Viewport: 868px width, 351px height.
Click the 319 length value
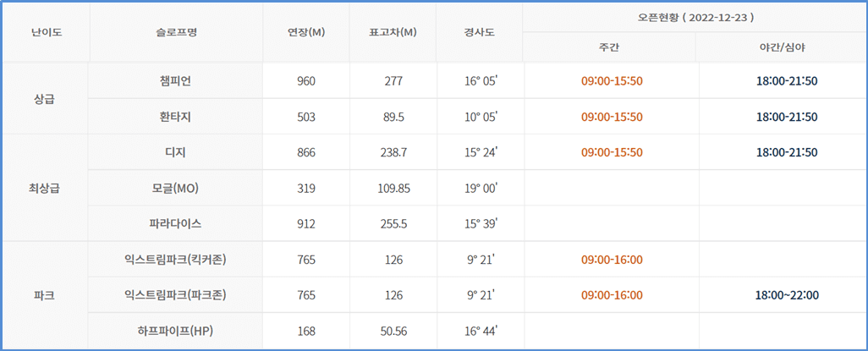tap(306, 189)
